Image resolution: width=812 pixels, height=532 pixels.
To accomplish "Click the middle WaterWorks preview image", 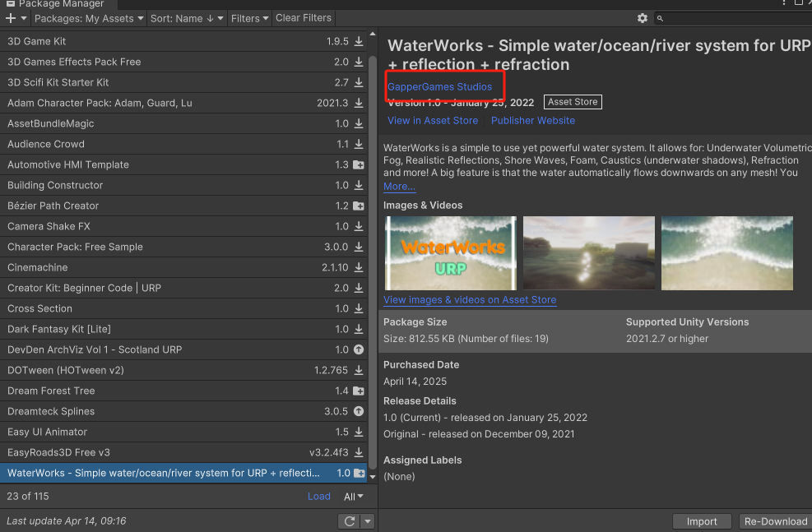I will click(588, 252).
